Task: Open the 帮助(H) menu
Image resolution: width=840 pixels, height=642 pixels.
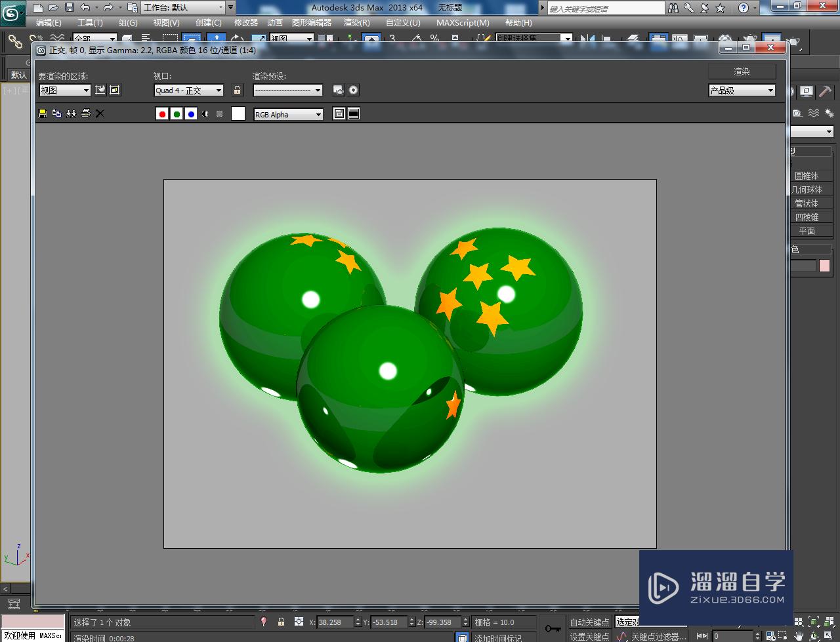Action: [518, 23]
